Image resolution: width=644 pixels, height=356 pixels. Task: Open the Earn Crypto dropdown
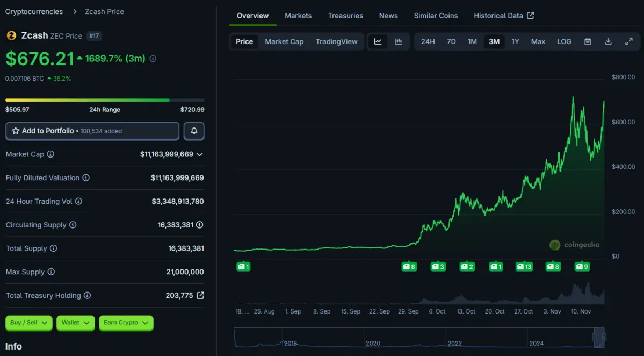[x=126, y=323]
